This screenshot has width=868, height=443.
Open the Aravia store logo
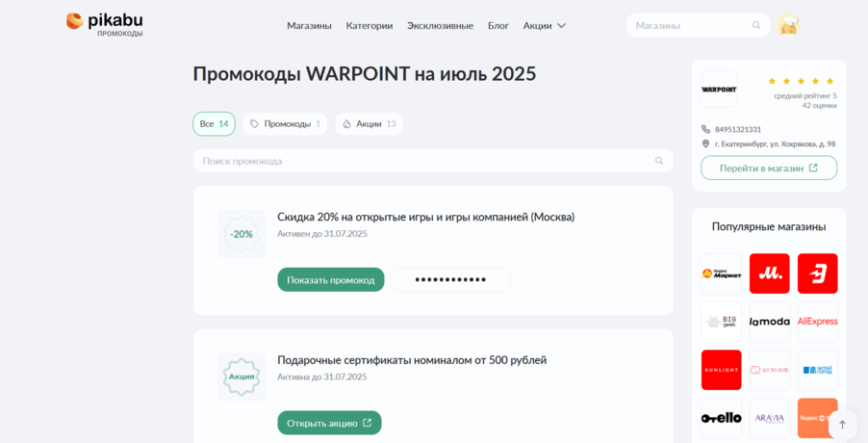coord(770,418)
